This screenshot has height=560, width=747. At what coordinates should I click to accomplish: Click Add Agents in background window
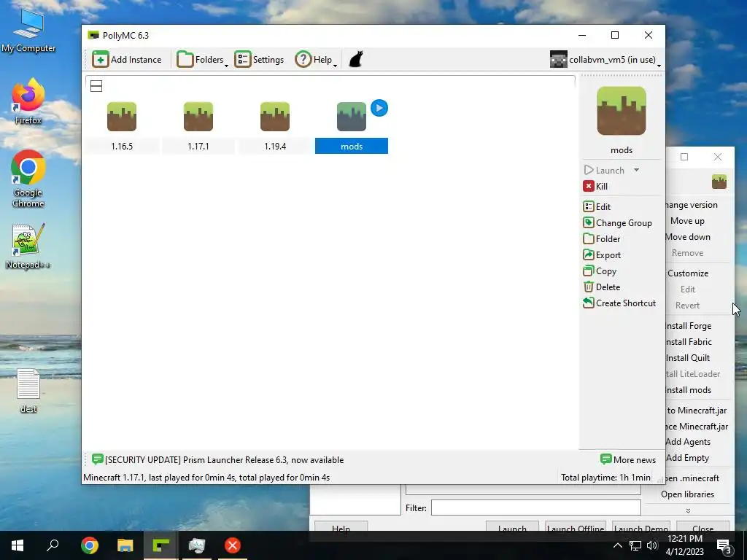point(688,442)
